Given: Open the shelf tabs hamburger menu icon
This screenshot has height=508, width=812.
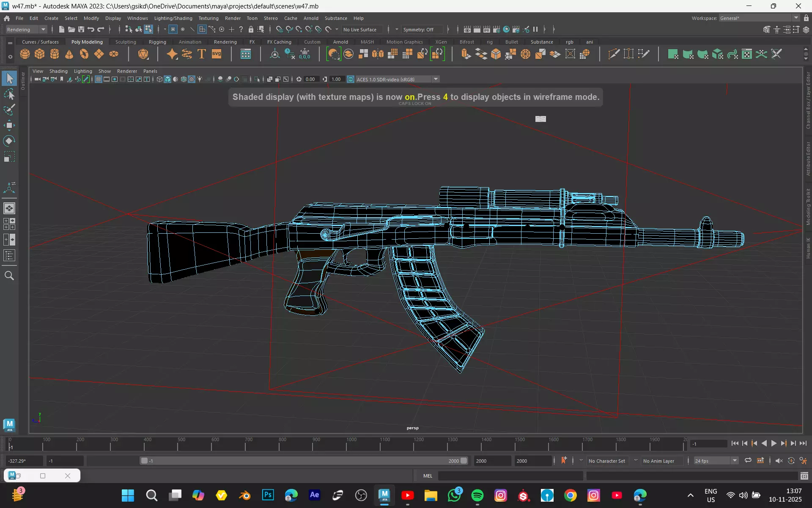Looking at the screenshot, I should click(x=10, y=42).
